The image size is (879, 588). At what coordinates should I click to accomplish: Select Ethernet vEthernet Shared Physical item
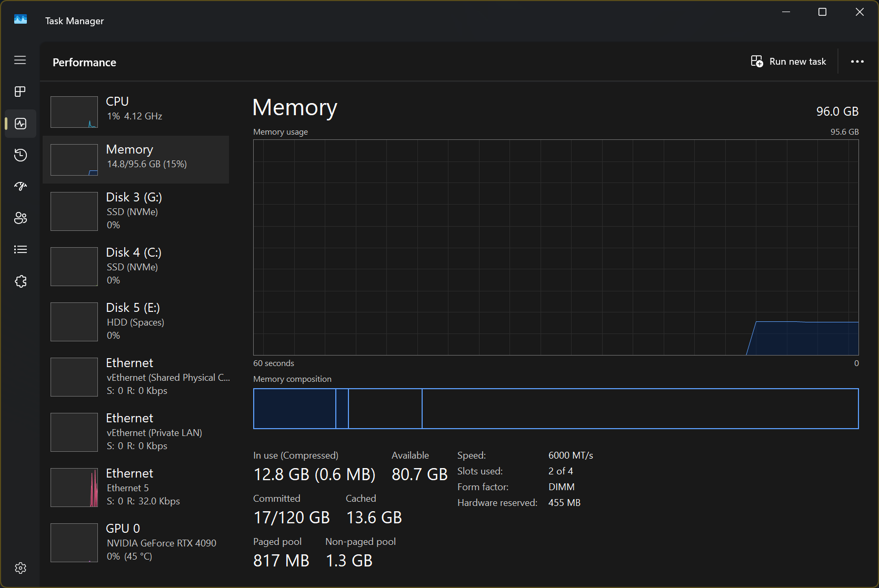tap(136, 377)
